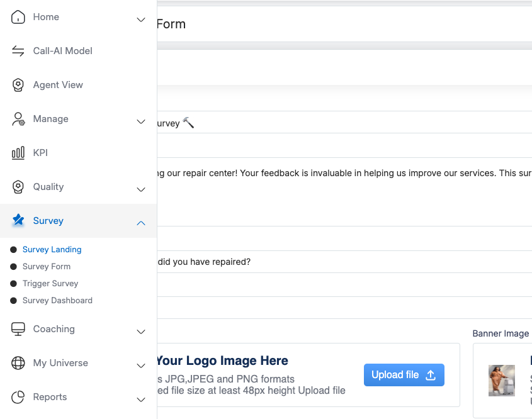532x419 pixels.
Task: Expand the Home menu chevron
Action: (141, 20)
